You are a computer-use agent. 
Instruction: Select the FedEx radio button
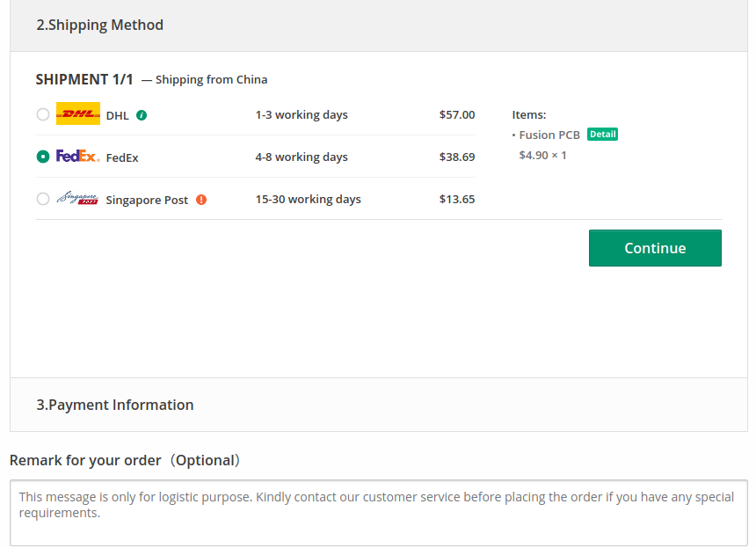(x=43, y=157)
